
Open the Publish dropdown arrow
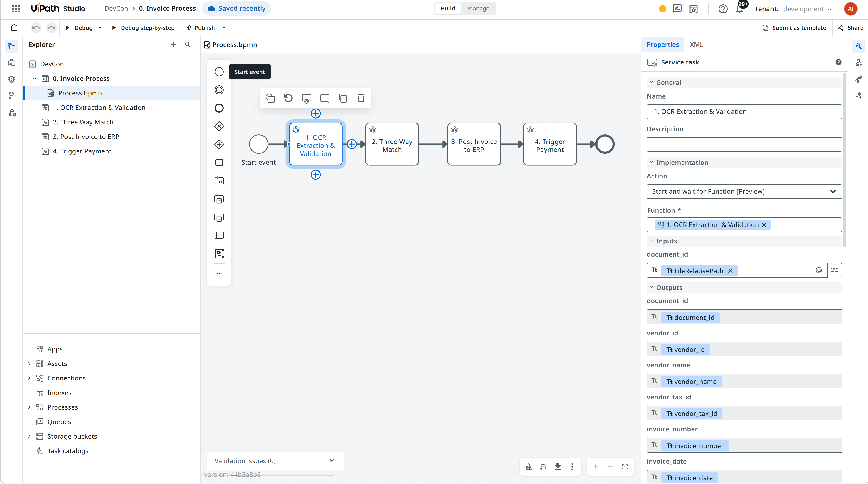click(224, 28)
